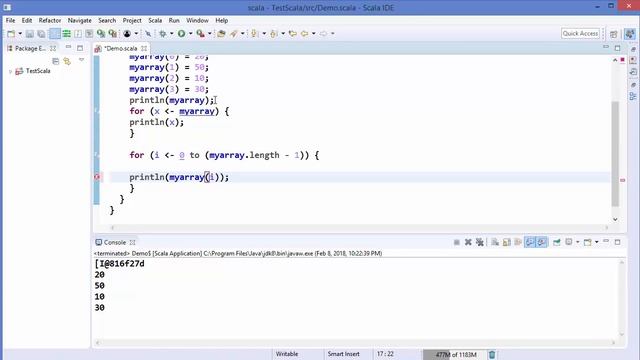The height and width of the screenshot is (360, 640).
Task: Click the console output line [I@816f27d
Action: pyautogui.click(x=120, y=264)
